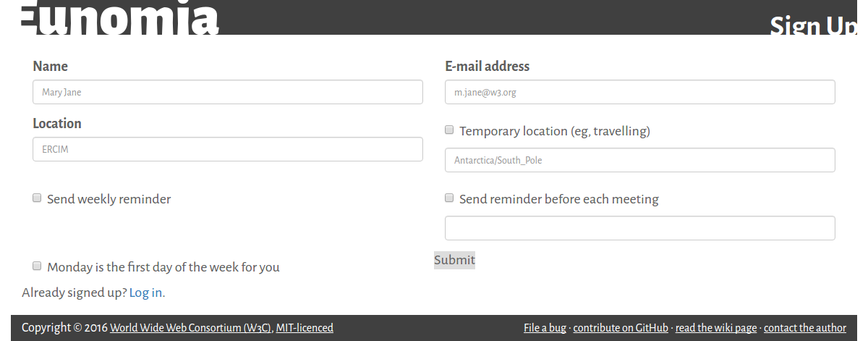Open the Log in link
Image resolution: width=868 pixels, height=341 pixels.
click(x=145, y=293)
